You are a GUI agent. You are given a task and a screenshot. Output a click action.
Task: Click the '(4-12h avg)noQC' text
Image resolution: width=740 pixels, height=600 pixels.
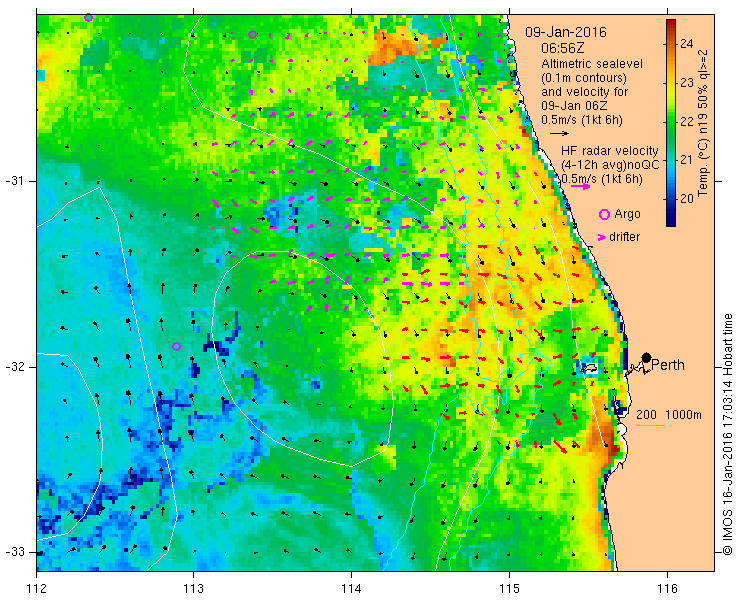coord(610,164)
